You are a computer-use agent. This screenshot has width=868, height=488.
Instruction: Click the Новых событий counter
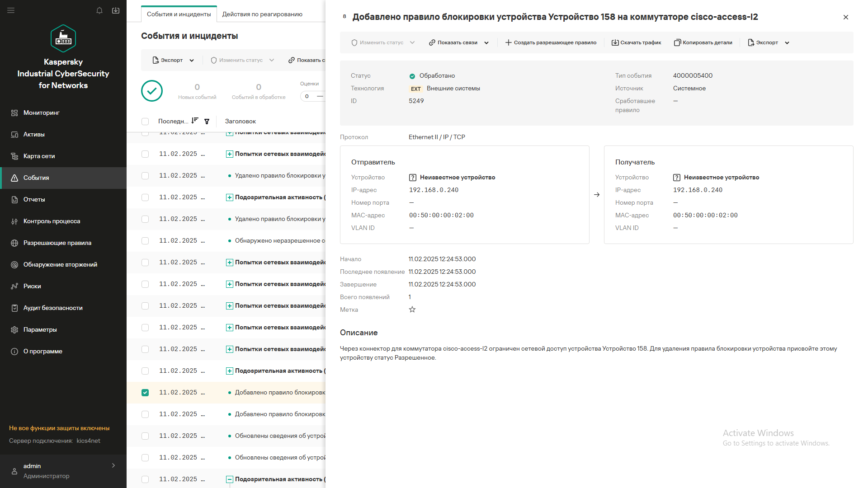197,91
